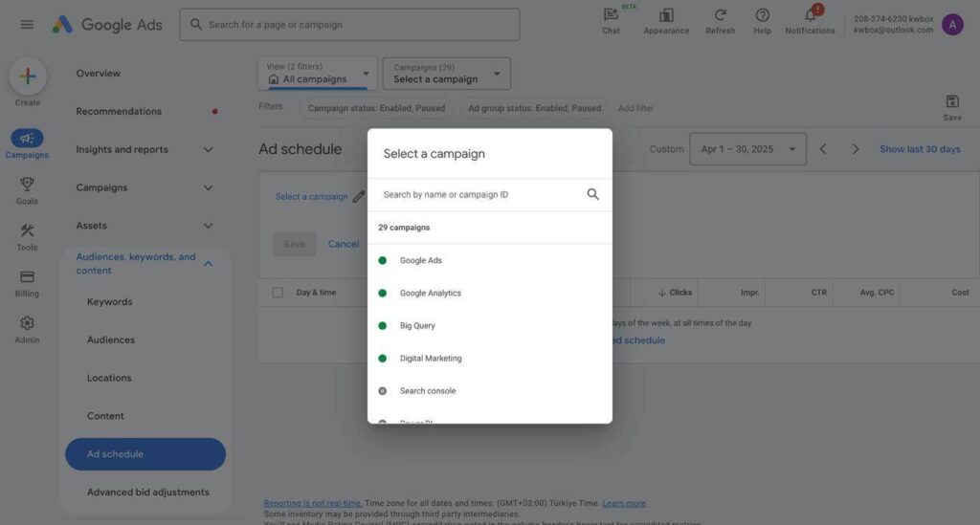Collapse Audiences, keywords, and content section

pyautogui.click(x=145, y=263)
